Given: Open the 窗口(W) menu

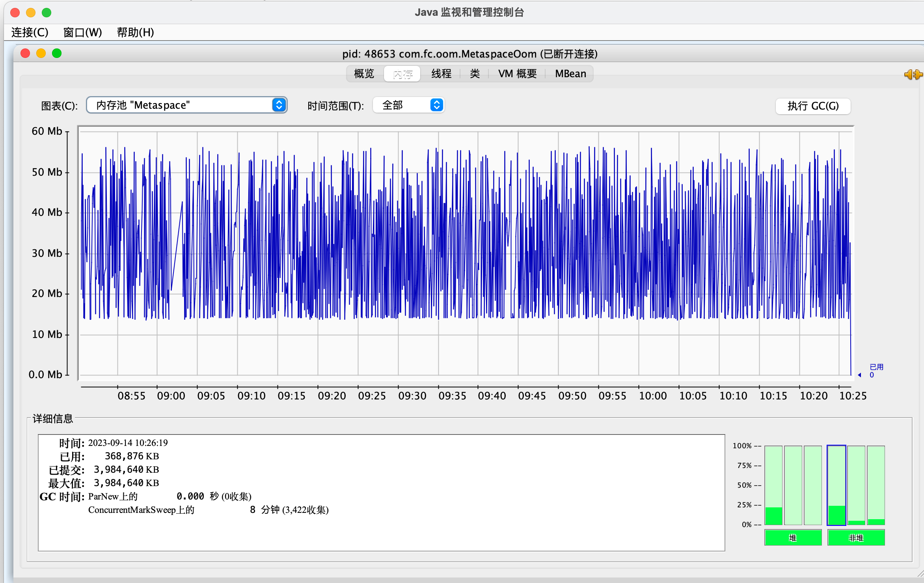Looking at the screenshot, I should click(83, 32).
